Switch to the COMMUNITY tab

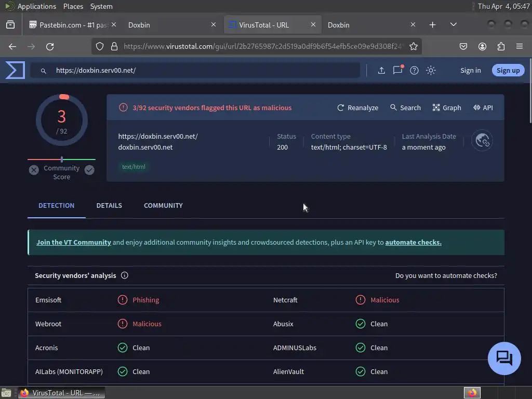163,205
